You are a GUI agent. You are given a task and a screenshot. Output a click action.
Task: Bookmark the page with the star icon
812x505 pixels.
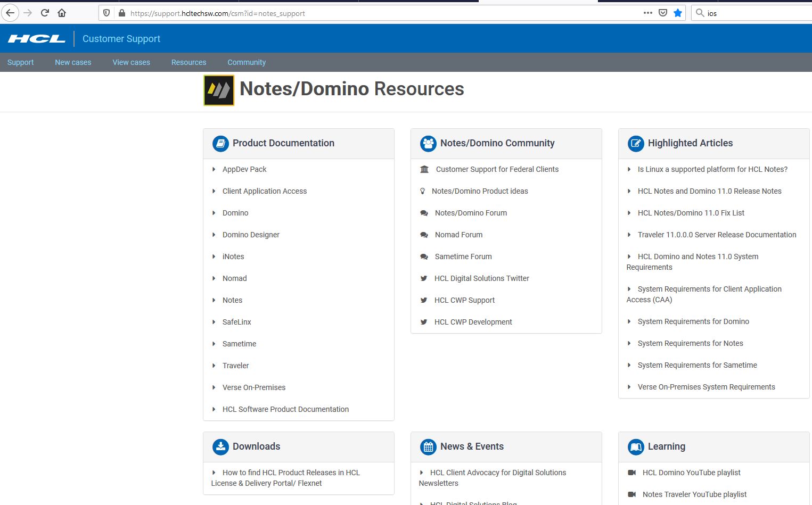coord(677,13)
